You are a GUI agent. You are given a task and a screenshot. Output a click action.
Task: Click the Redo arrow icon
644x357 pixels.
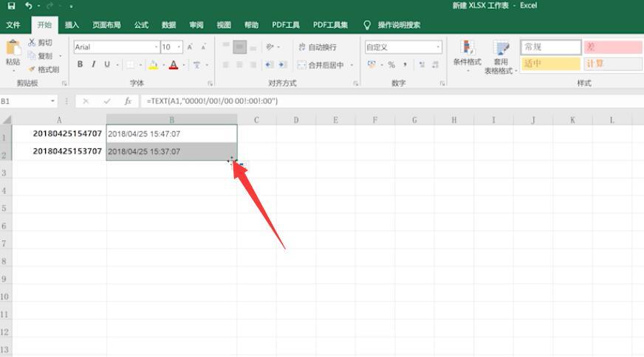click(x=50, y=6)
